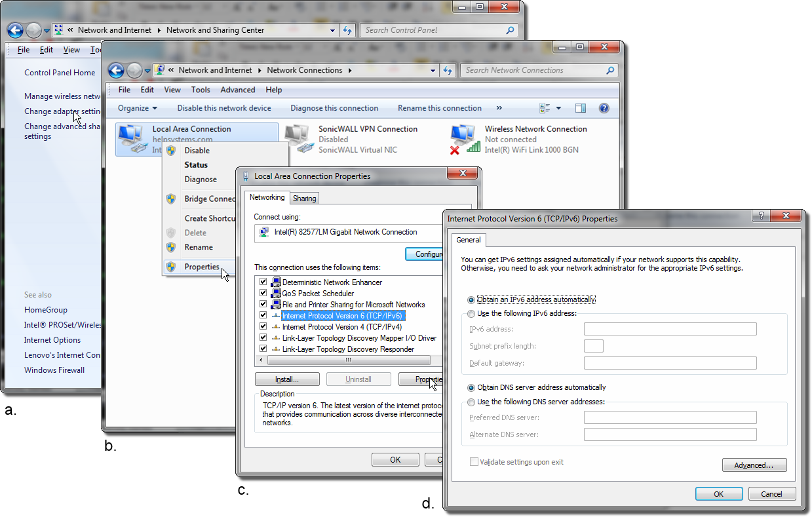Click refresh icon beside Network Connections address bar
Viewport: 812px width, 517px height.
tap(448, 71)
